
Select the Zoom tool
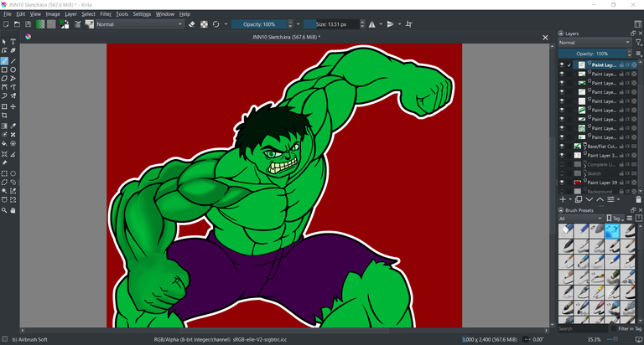pos(4,210)
